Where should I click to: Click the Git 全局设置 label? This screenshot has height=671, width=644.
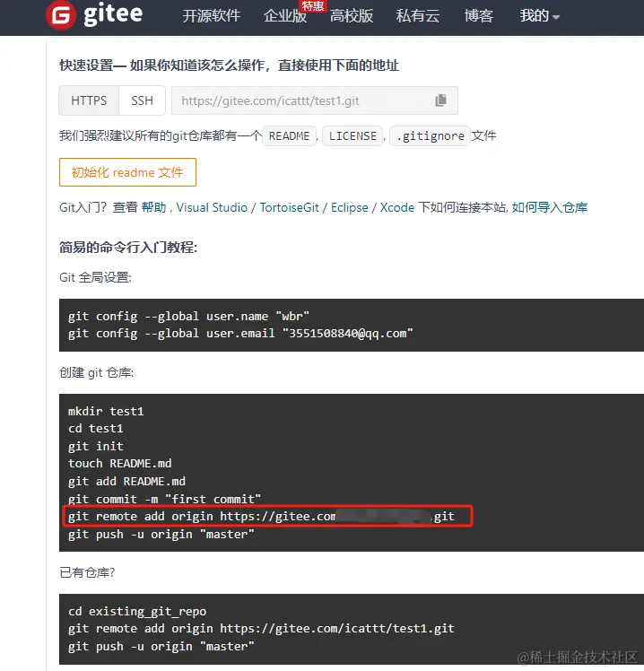pyautogui.click(x=95, y=277)
